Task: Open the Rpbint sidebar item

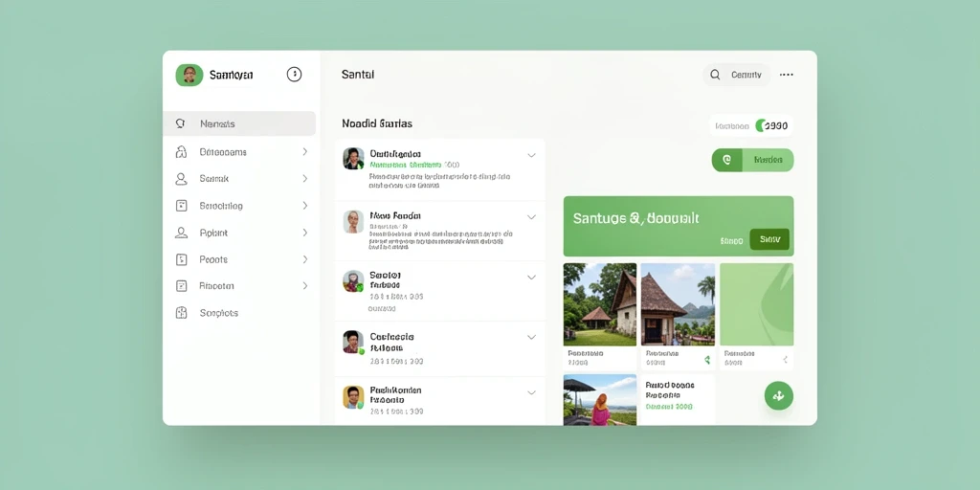Action: point(239,233)
